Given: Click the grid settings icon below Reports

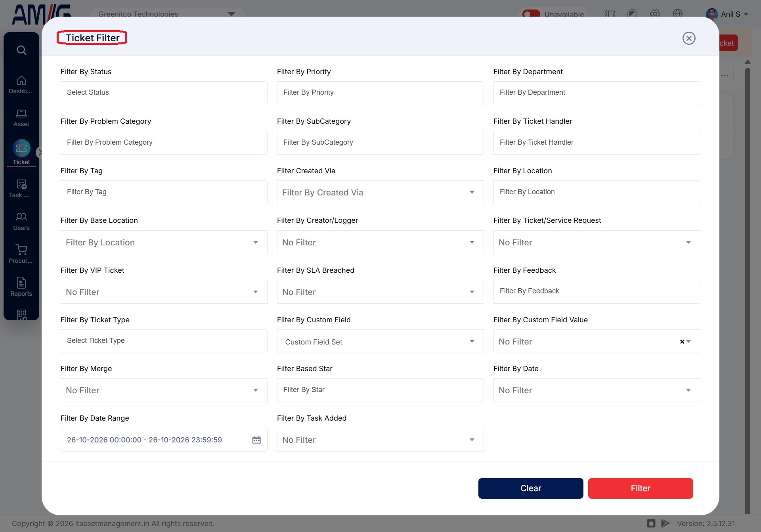Looking at the screenshot, I should 22,315.
